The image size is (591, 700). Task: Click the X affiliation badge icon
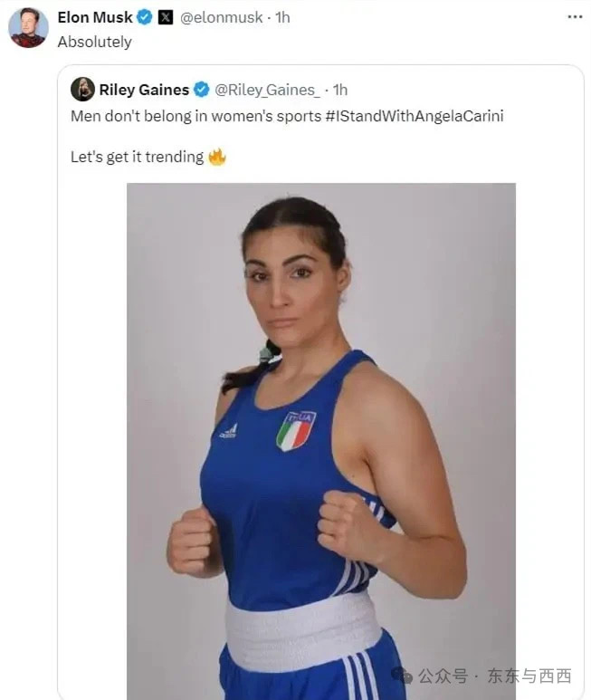(166, 17)
